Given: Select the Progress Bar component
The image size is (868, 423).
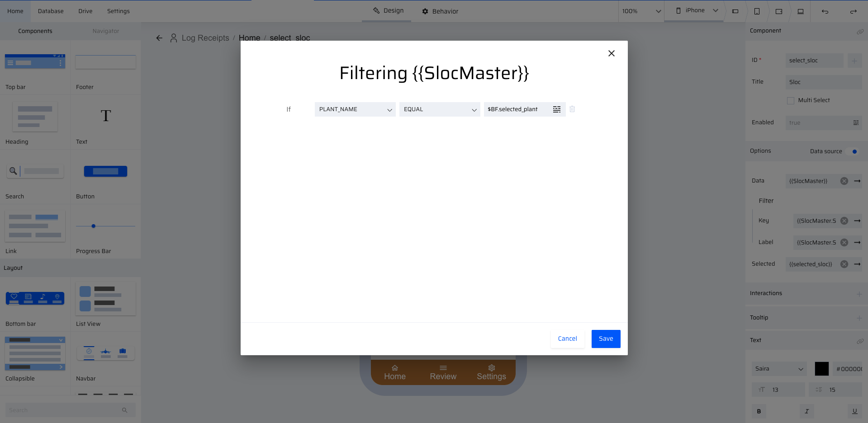Looking at the screenshot, I should [x=105, y=232].
